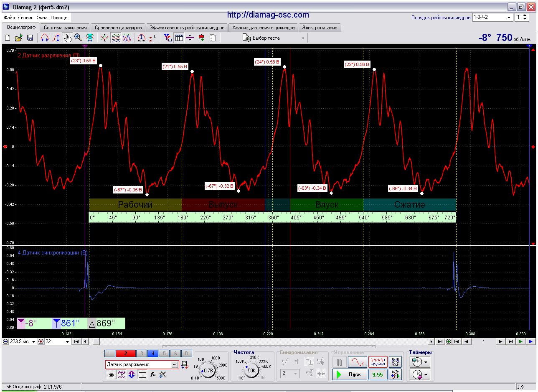This screenshot has height=392, width=538.
Task: Toggle the grid table icon
Action: pos(179,38)
